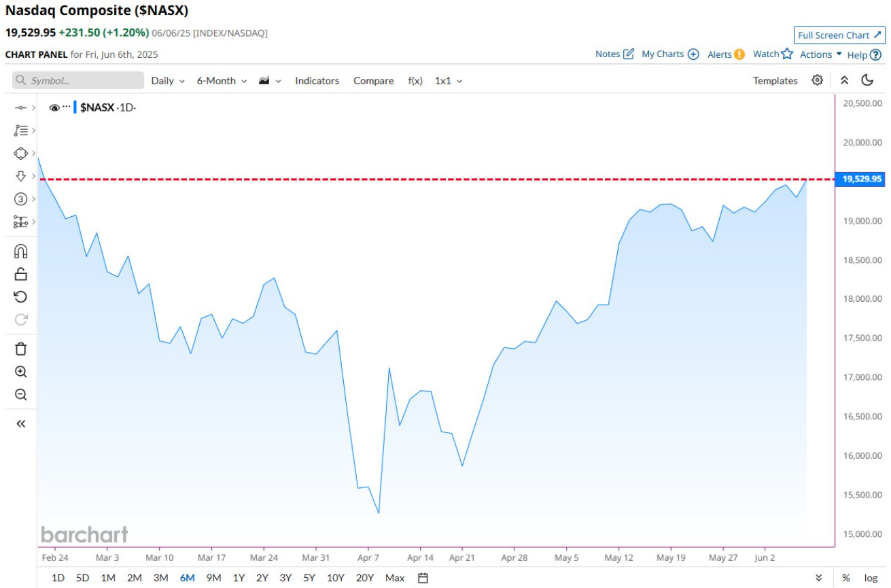Open the Templates menu
The height and width of the screenshot is (588, 891).
tap(775, 80)
